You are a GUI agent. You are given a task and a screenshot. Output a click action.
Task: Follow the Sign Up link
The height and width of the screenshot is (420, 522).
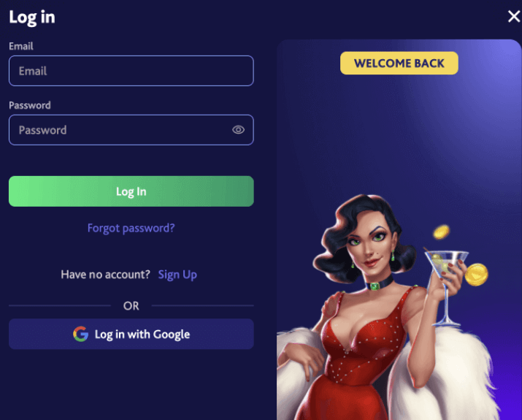pos(177,275)
